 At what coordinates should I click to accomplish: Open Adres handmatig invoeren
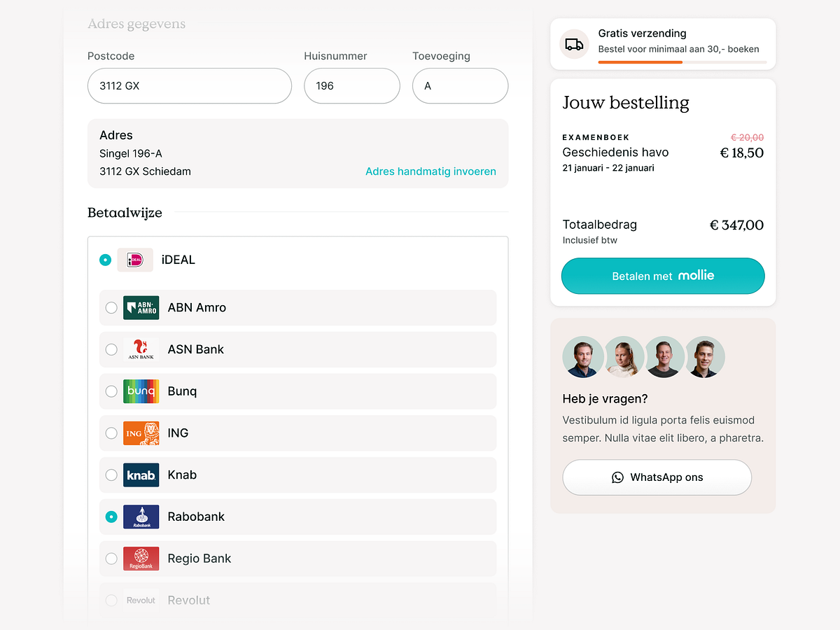point(430,171)
